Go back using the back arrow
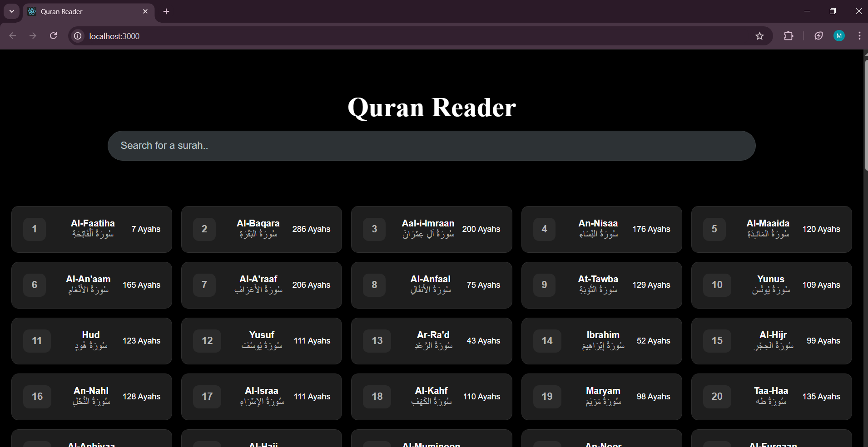 click(x=13, y=36)
